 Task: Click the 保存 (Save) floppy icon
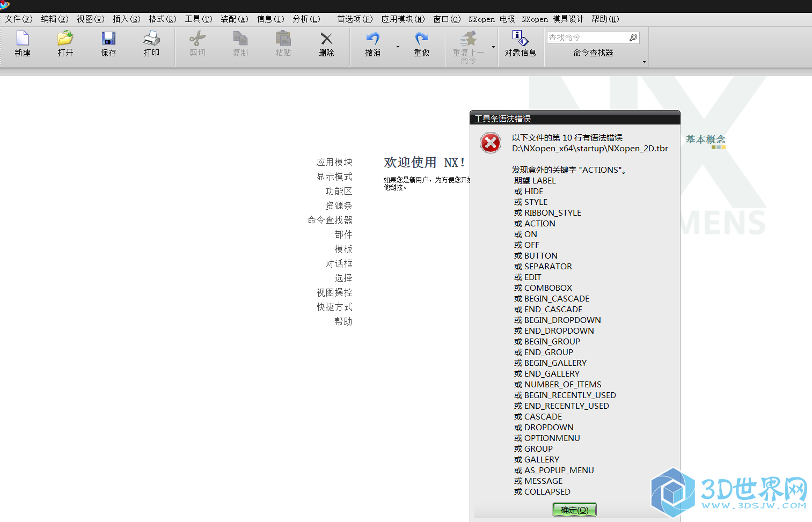(x=108, y=39)
